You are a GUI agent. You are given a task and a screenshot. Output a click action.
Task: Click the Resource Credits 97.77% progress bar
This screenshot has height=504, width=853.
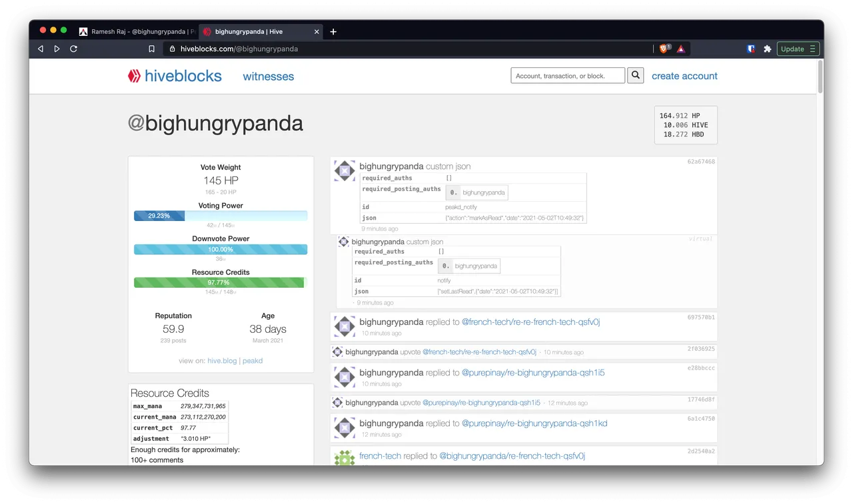pyautogui.click(x=221, y=283)
